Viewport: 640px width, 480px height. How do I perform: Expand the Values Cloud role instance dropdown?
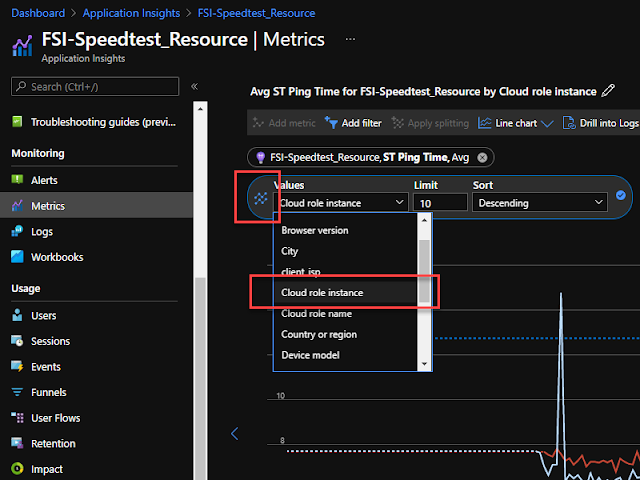tap(342, 203)
